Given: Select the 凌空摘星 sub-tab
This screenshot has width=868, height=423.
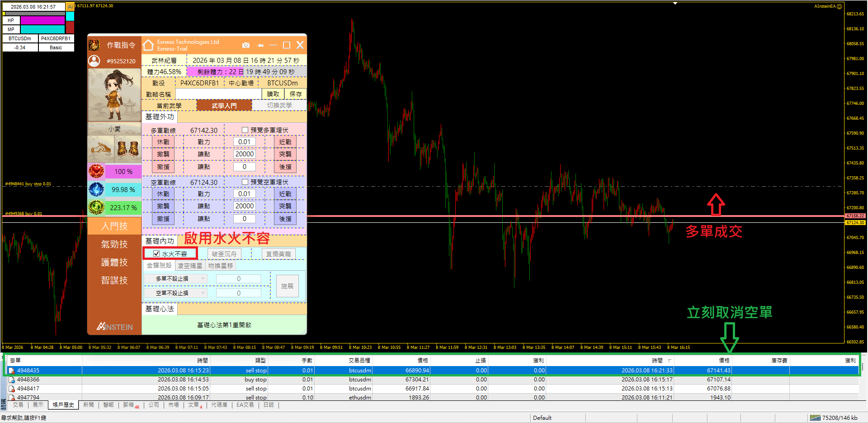Looking at the screenshot, I should tap(190, 266).
